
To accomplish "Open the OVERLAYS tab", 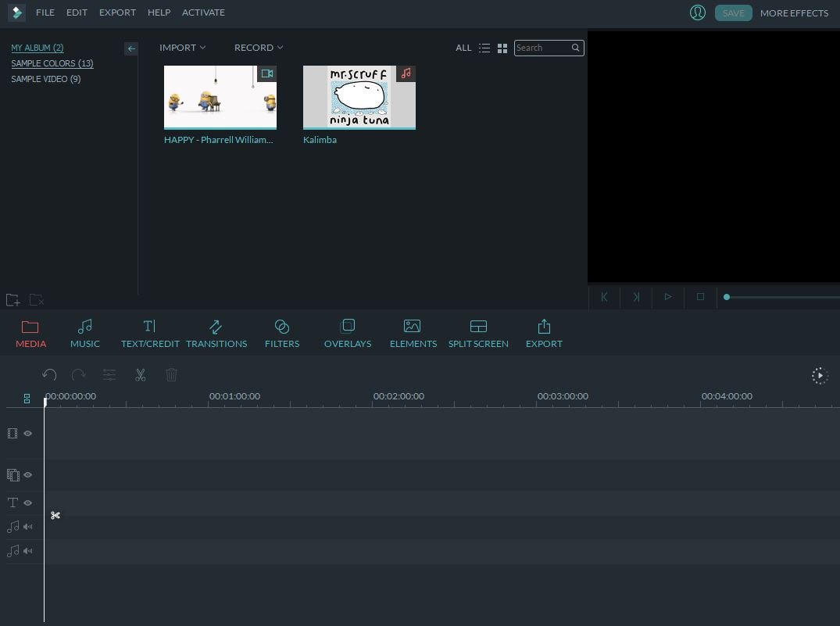I will pos(348,334).
